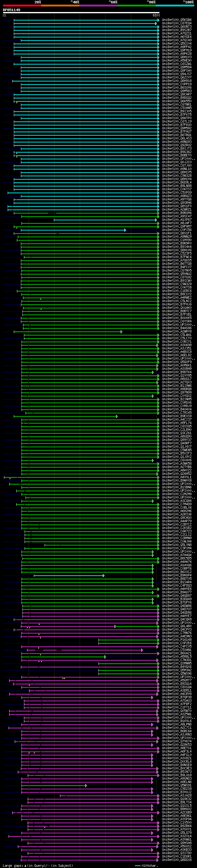Select hit UniRef100_C2M2M9

(177, 494)
